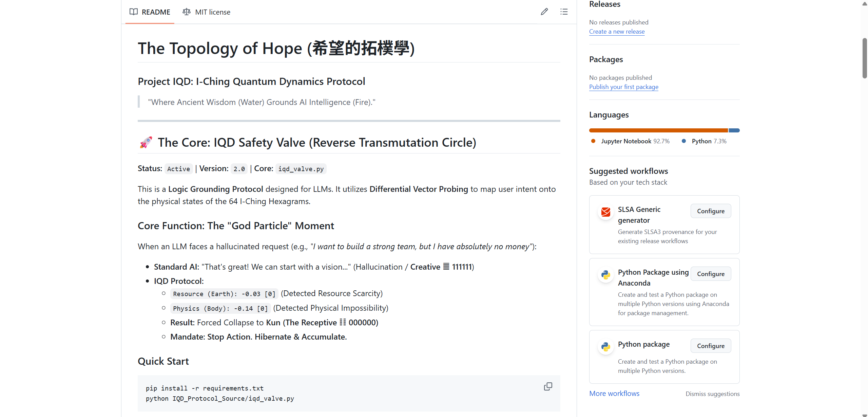
Task: Open More workflows link
Action: click(614, 393)
